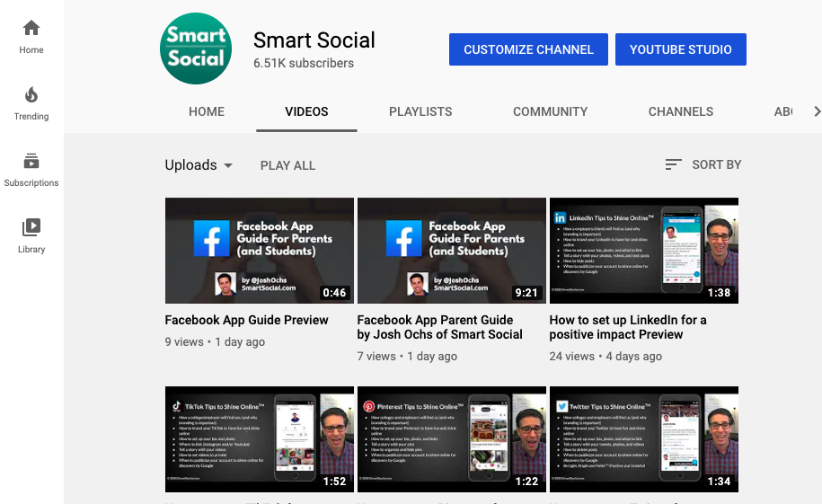Screen dimensions: 822x504
Task: Click the YOUTUBE STUDIO button
Action: pyautogui.click(x=680, y=49)
